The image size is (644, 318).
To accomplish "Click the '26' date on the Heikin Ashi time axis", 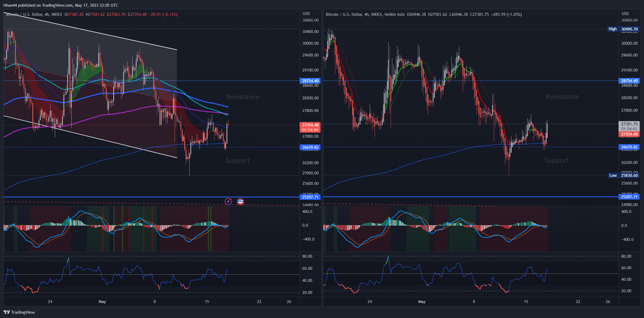I will pyautogui.click(x=608, y=302).
